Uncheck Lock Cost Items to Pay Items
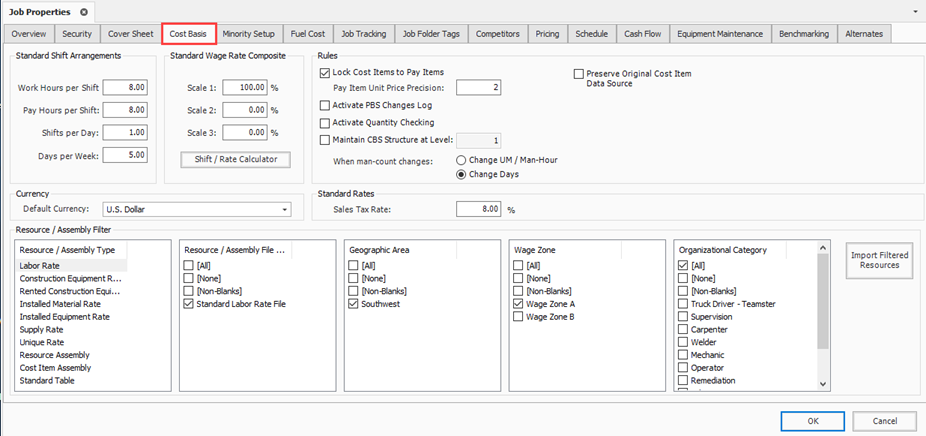 coord(324,73)
